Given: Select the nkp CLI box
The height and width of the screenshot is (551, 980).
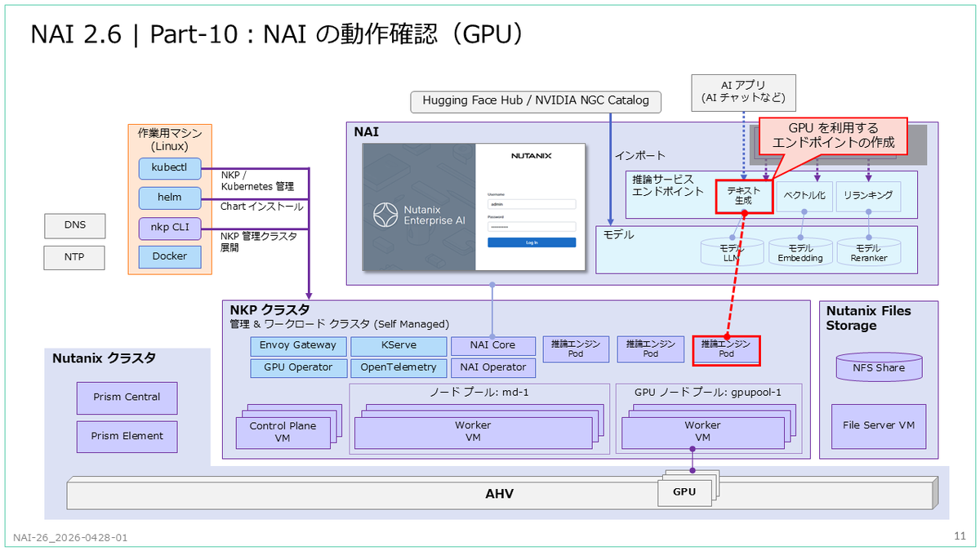Looking at the screenshot, I should click(x=170, y=228).
